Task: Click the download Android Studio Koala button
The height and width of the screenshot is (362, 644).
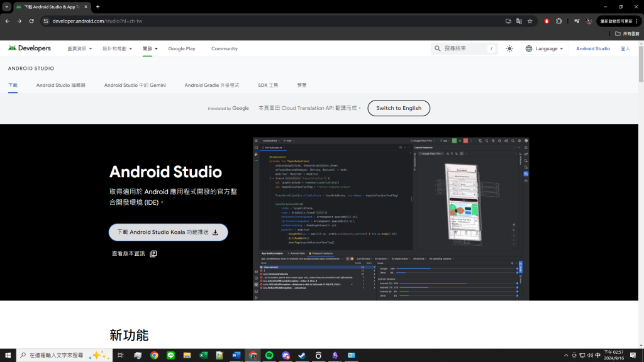Action: pos(169,233)
